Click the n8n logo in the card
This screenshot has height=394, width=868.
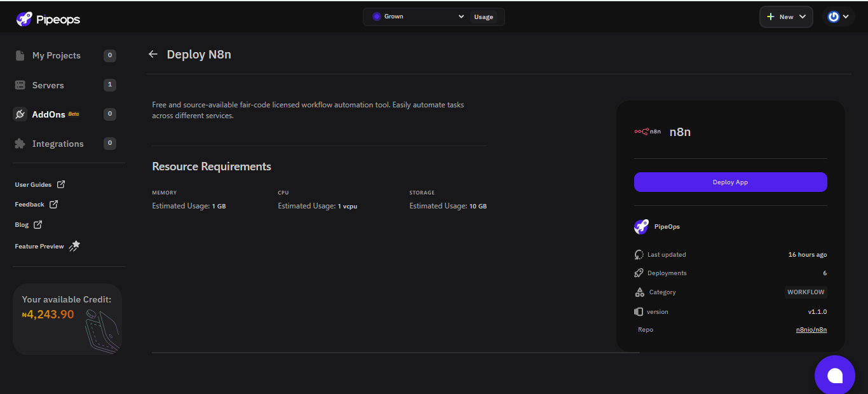(x=648, y=132)
